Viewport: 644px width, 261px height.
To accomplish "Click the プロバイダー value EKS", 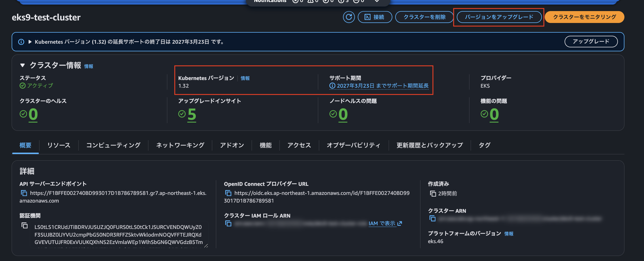I will 485,86.
